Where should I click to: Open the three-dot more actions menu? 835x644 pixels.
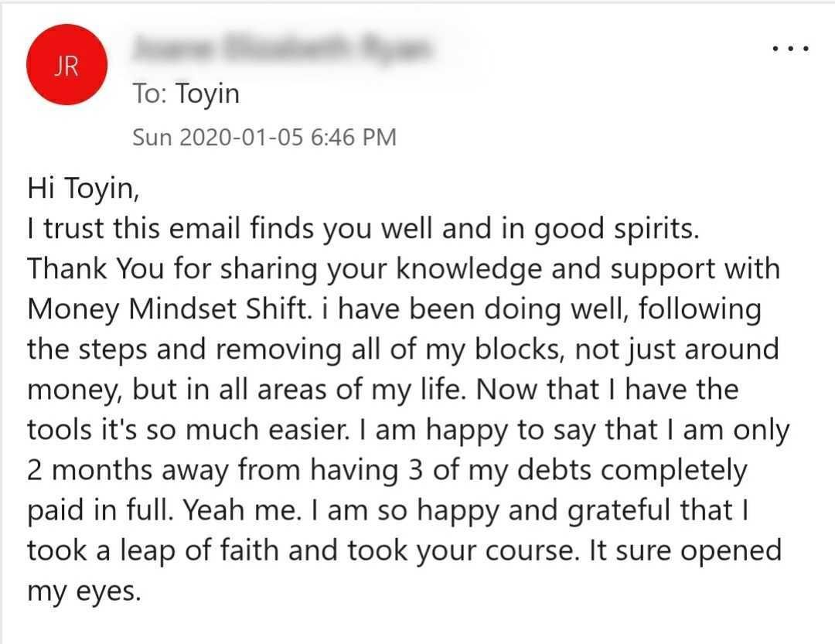(790, 49)
